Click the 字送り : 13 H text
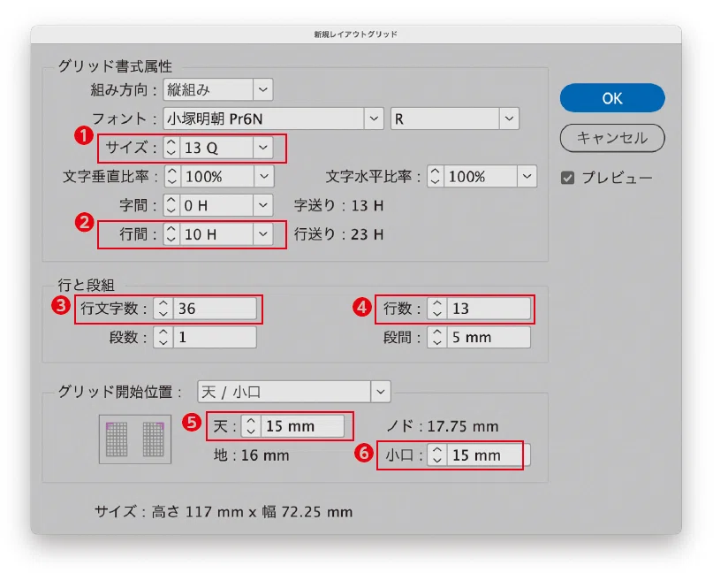Viewport: 728px width, 573px height. click(339, 205)
